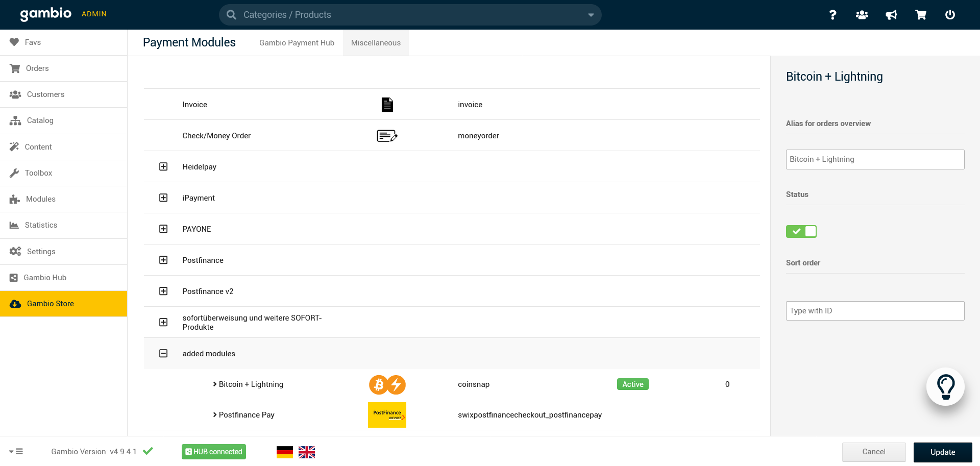
Task: Expand the Postfinance v2 group
Action: click(x=163, y=291)
